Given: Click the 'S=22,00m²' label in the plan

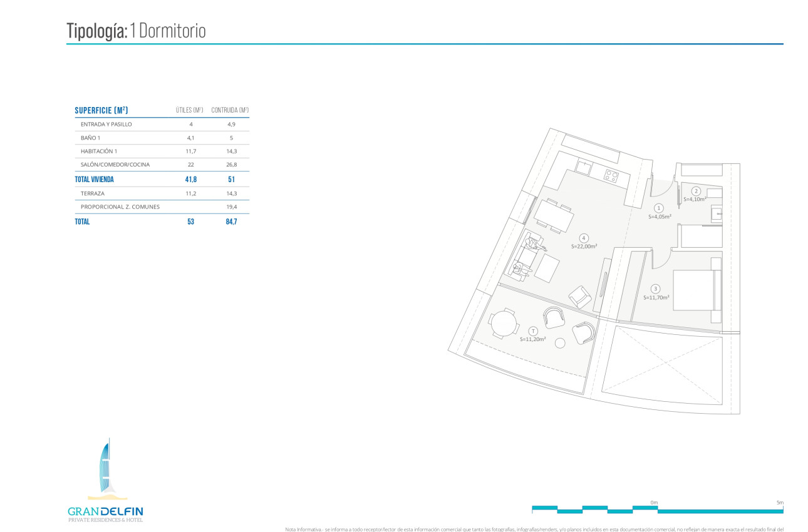Looking at the screenshot, I should tap(584, 247).
